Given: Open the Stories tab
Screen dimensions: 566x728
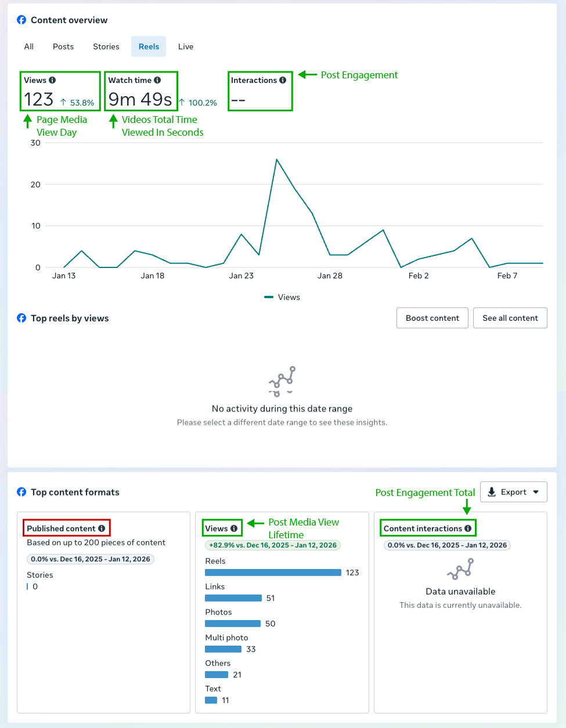Looking at the screenshot, I should tap(106, 46).
